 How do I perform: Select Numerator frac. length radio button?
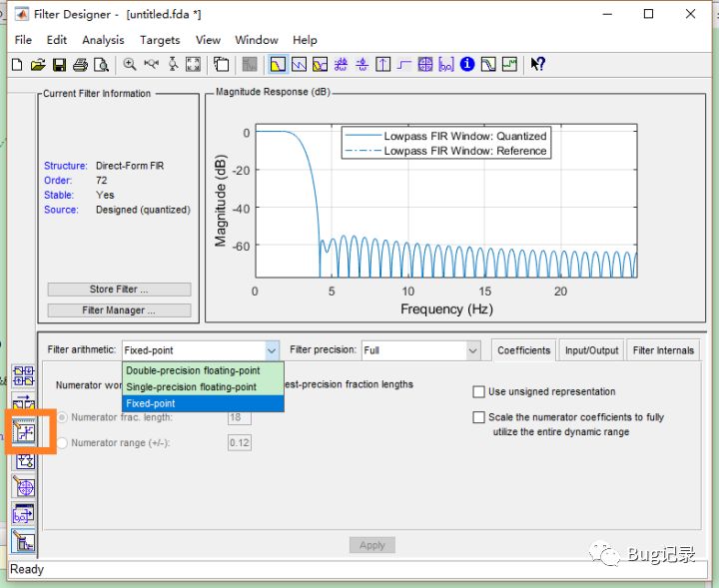pyautogui.click(x=63, y=418)
